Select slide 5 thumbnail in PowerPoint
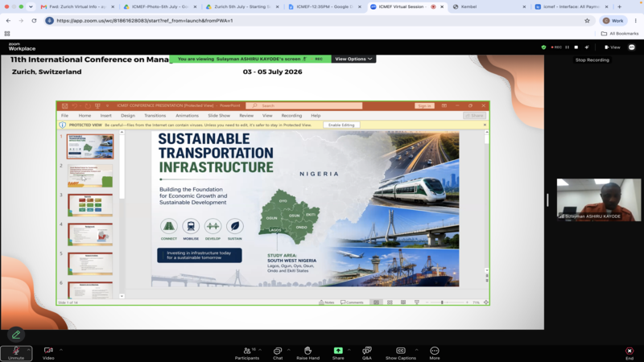 point(90,264)
